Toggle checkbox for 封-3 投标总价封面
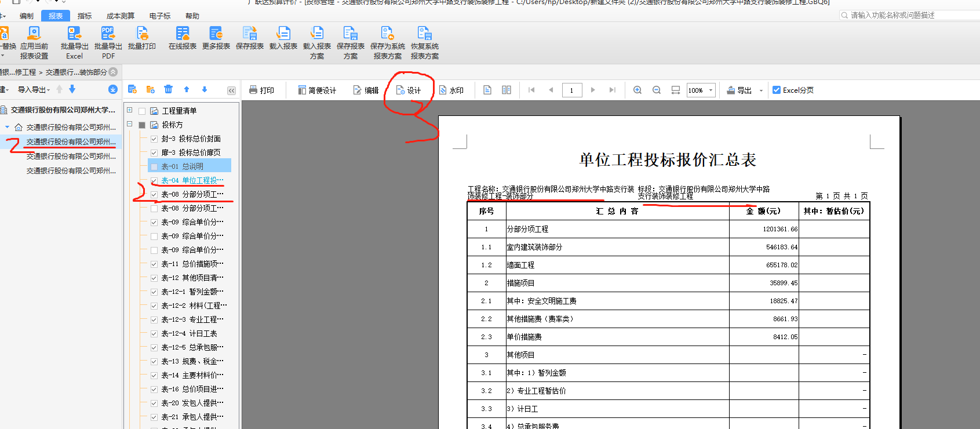This screenshot has height=429, width=980. (x=154, y=139)
